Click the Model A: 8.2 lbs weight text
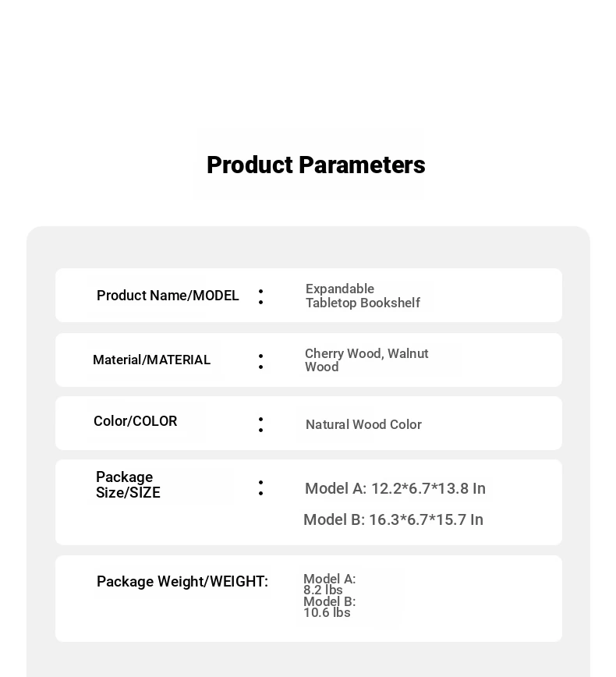This screenshot has width=616, height=677. tap(329, 584)
